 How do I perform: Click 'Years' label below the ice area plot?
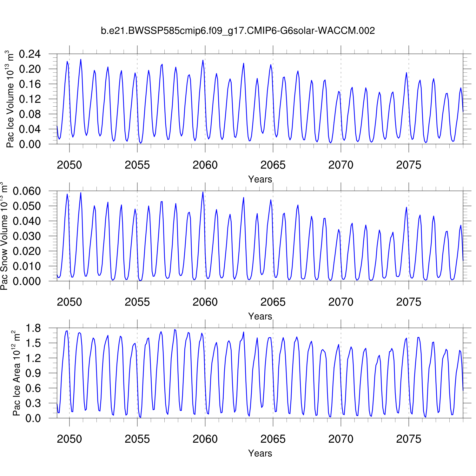point(260,453)
